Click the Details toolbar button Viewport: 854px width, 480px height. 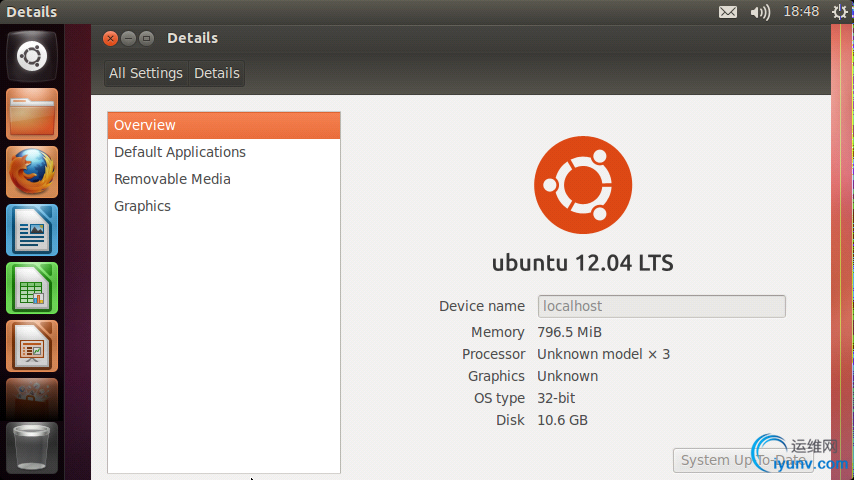point(217,73)
